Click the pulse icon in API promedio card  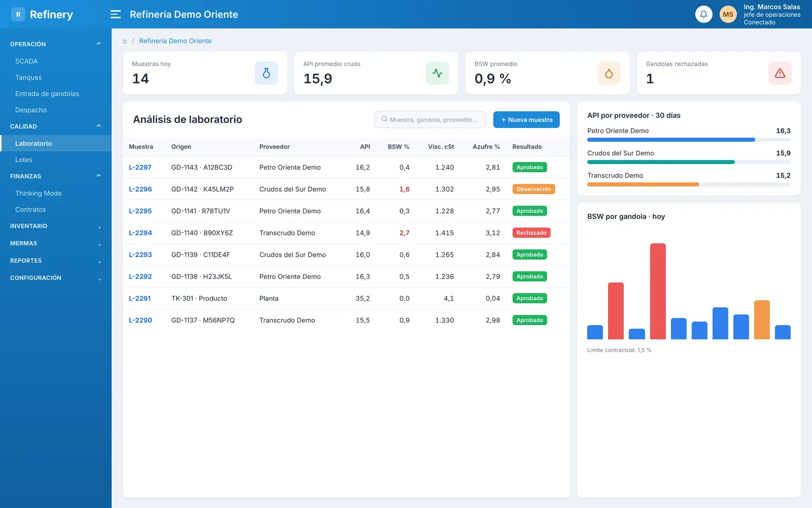point(437,73)
